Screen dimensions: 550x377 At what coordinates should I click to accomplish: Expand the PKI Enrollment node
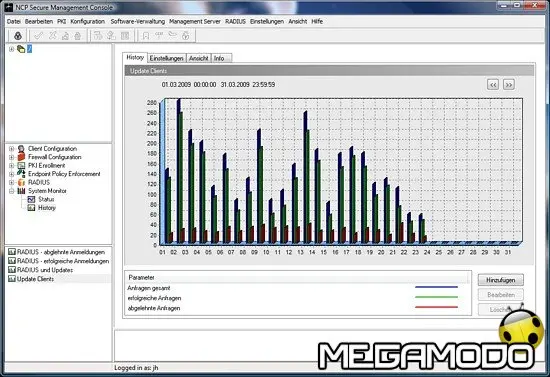tap(11, 166)
